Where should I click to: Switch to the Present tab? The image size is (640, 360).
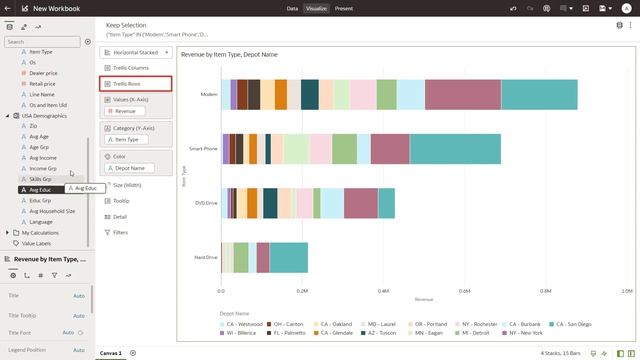[x=344, y=8]
